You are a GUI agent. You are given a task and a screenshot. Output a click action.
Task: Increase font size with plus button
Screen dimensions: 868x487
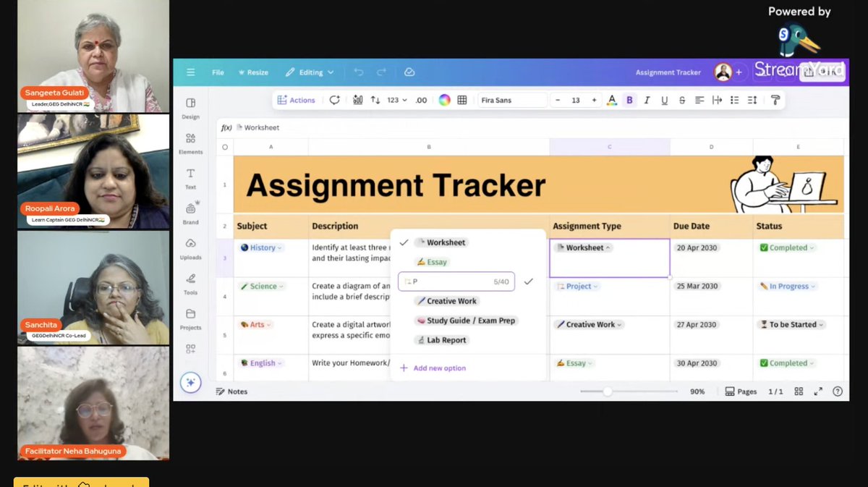point(595,100)
